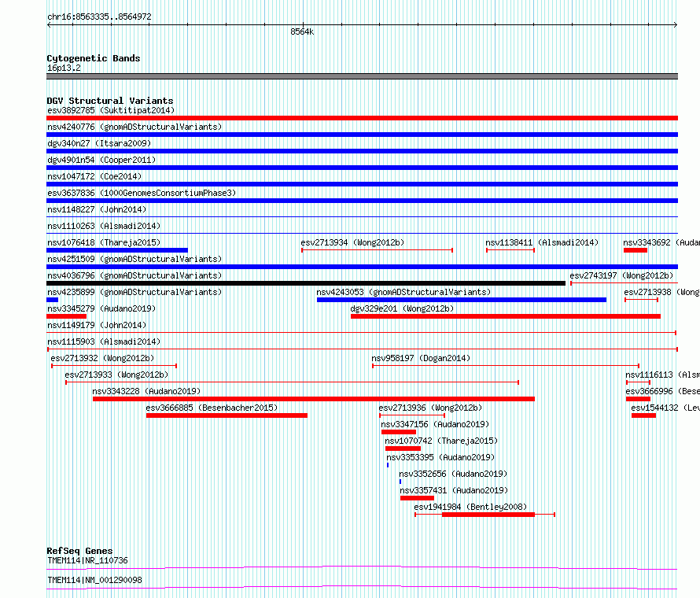Click the blue nsv4243053 variant bar
The image size is (700, 598).
tap(462, 300)
